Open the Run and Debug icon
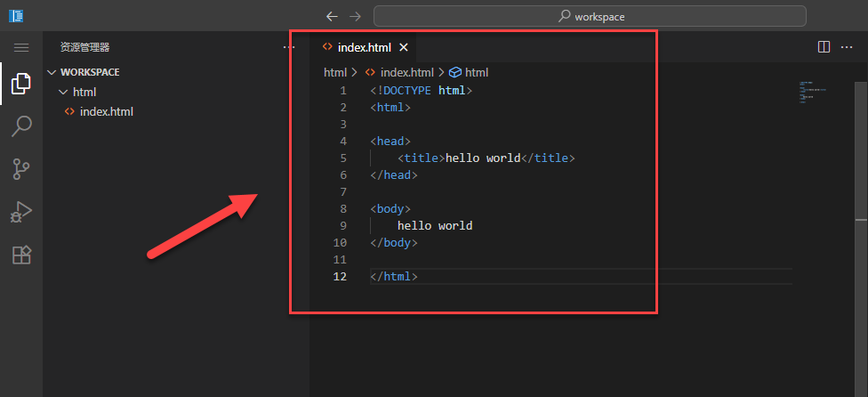Viewport: 868px width, 397px height. [21, 212]
